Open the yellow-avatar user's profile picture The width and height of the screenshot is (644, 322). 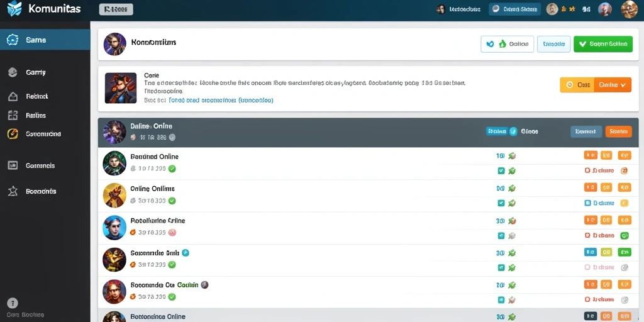pos(114,195)
